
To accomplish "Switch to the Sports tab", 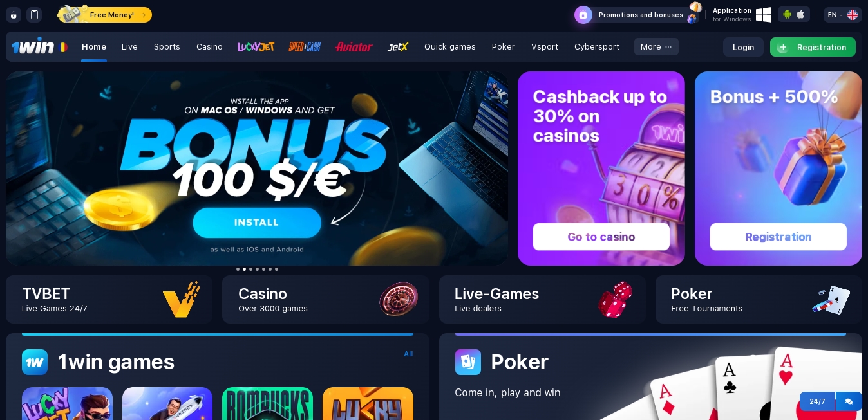I will (167, 47).
